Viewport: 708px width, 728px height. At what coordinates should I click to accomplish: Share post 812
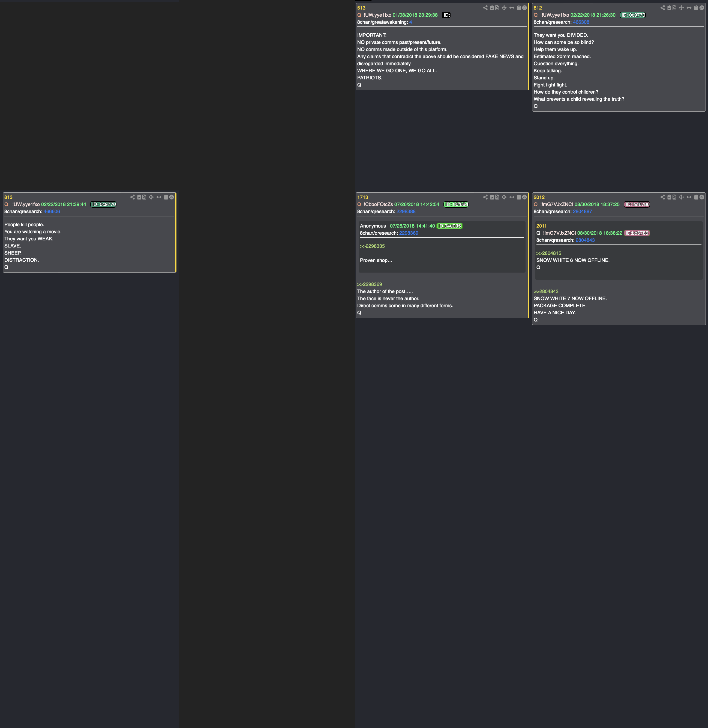(663, 8)
